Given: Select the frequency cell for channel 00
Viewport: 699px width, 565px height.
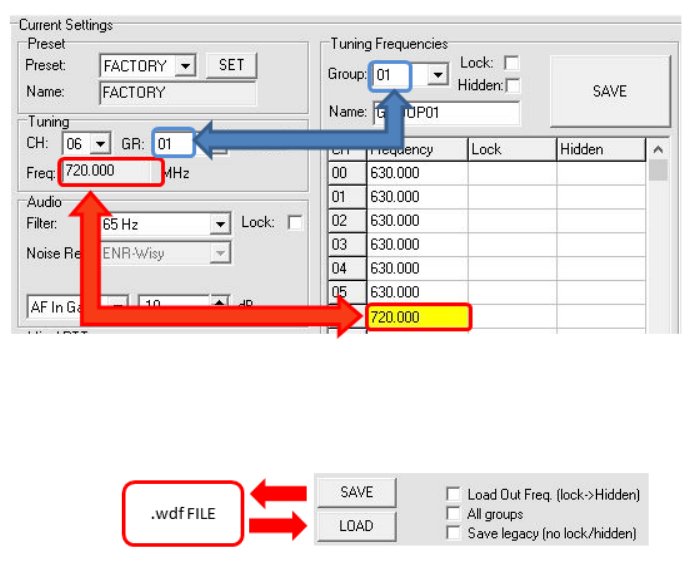Looking at the screenshot, I should (417, 173).
